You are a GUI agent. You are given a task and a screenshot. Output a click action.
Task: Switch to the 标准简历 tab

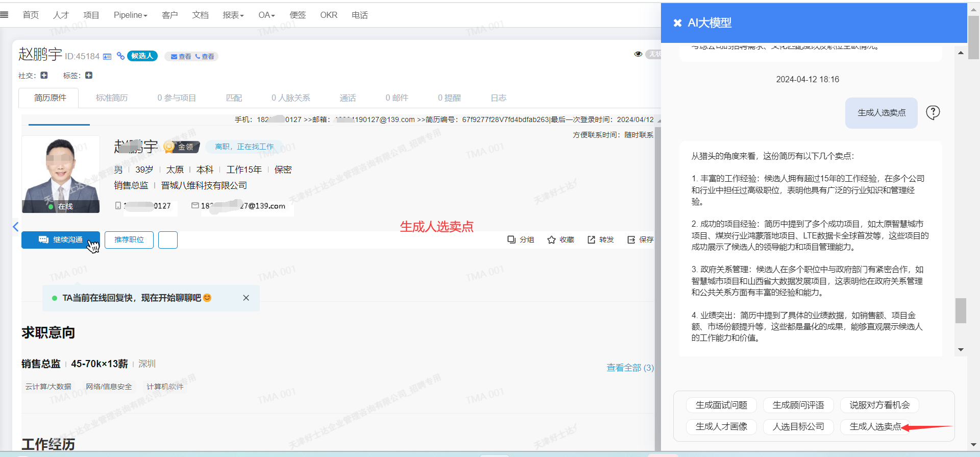[112, 98]
